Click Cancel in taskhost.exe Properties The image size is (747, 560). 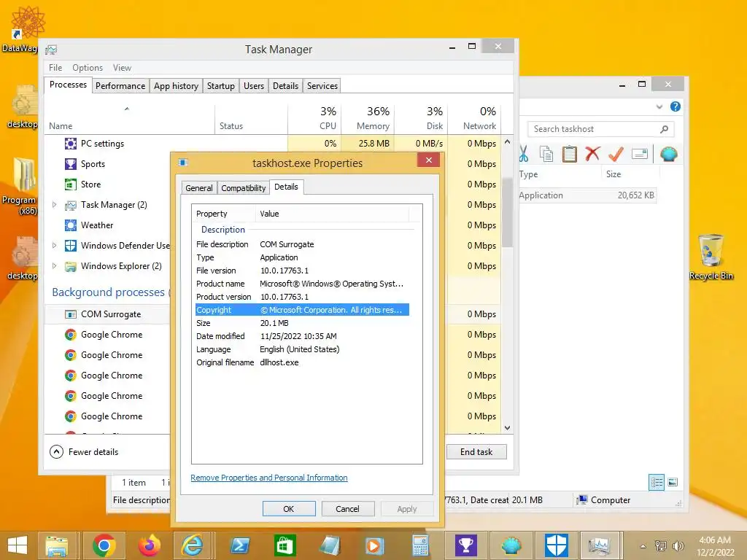click(x=347, y=508)
